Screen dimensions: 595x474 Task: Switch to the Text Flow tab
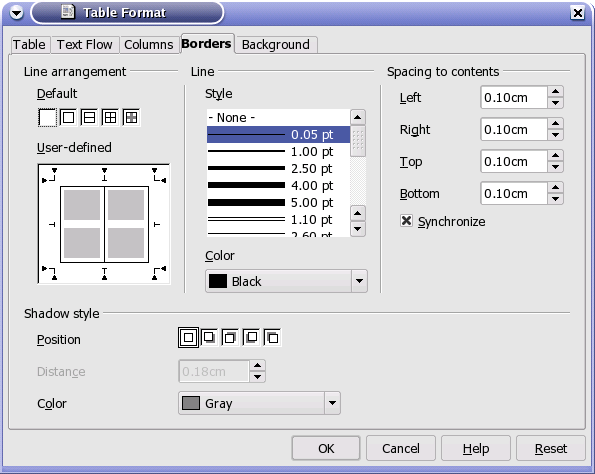85,45
